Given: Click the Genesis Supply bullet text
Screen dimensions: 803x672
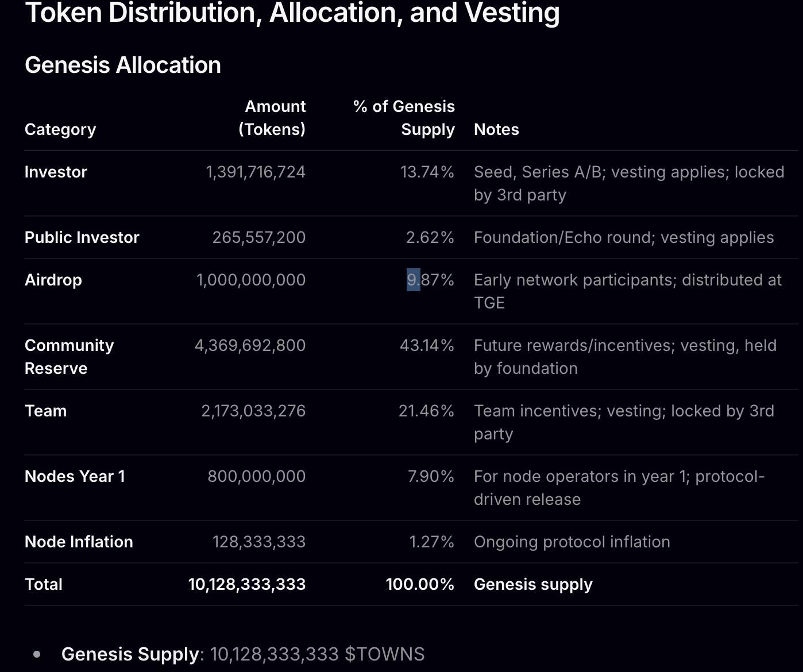Looking at the screenshot, I should pos(242,654).
